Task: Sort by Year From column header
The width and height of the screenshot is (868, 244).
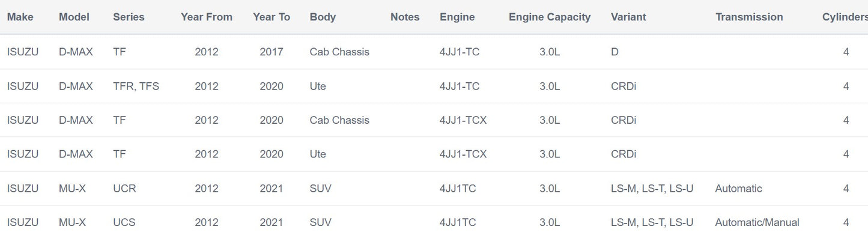Action: 206,17
